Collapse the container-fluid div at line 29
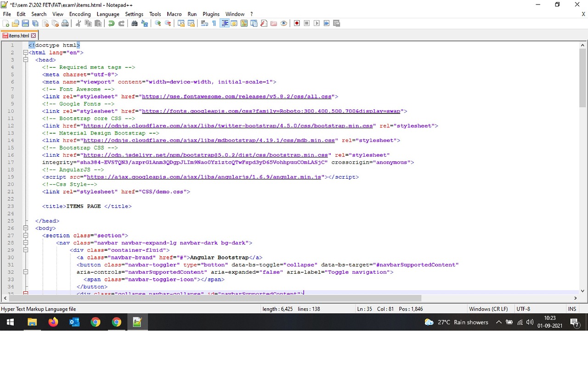588x390 pixels. tap(26, 250)
